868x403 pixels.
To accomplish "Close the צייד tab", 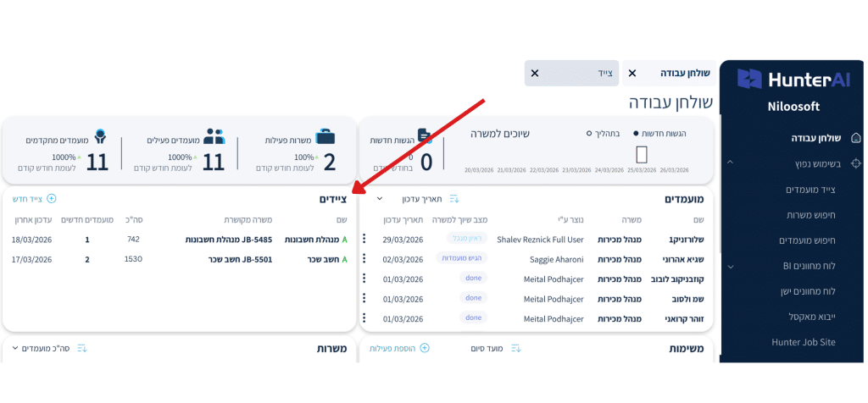I will 534,74.
